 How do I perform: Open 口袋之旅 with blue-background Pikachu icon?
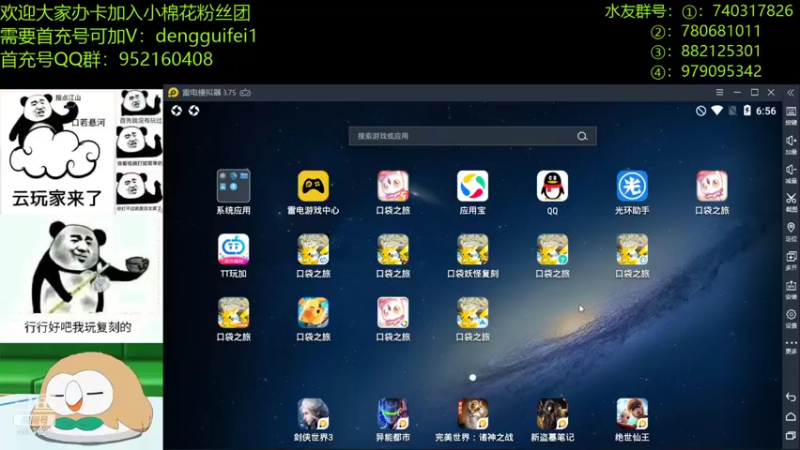point(313,313)
